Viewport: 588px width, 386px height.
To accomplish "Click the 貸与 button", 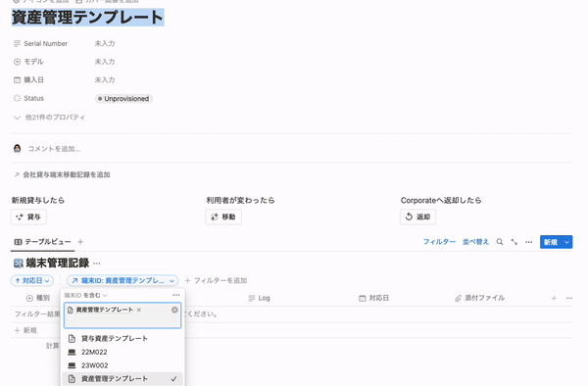I will pyautogui.click(x=28, y=217).
